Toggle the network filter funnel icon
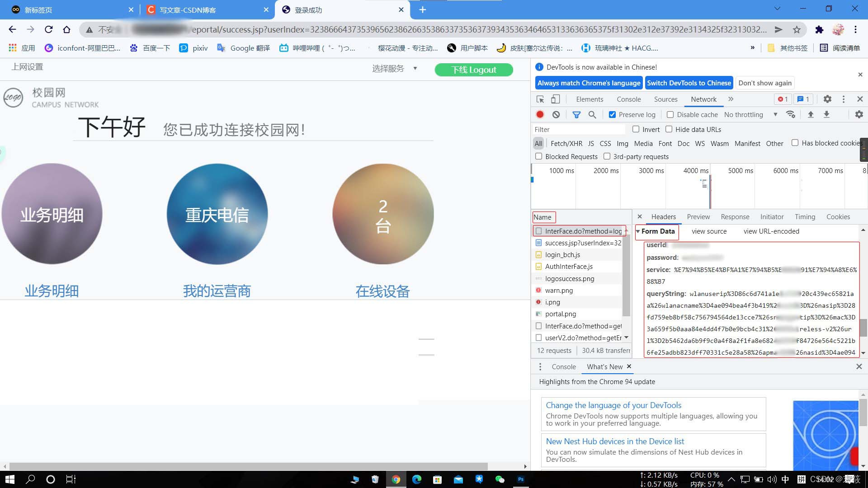868x488 pixels. click(x=576, y=115)
